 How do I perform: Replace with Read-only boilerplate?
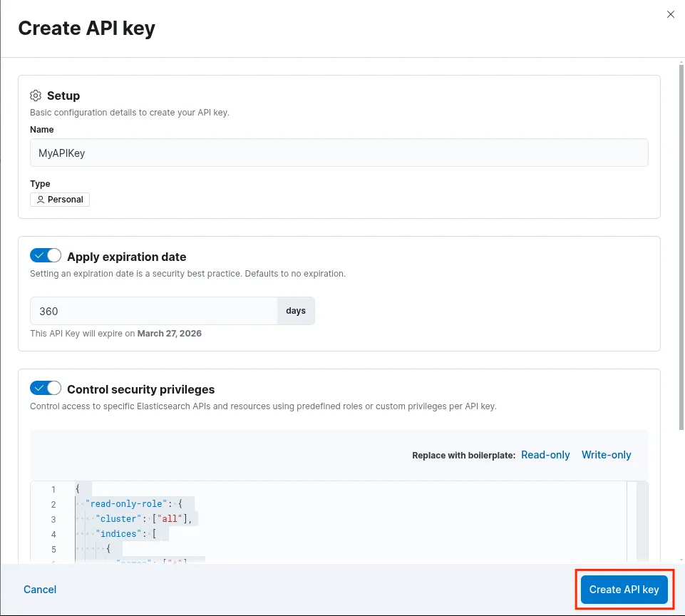tap(545, 455)
